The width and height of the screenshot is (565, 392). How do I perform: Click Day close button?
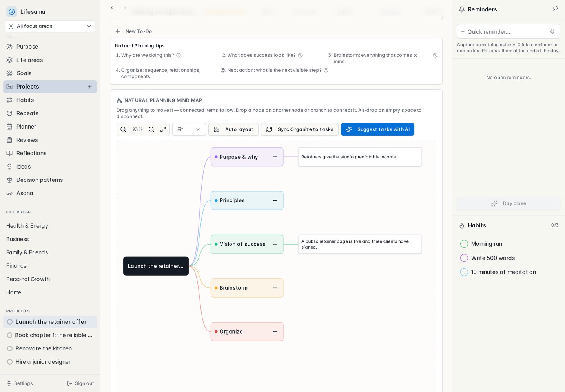click(508, 203)
